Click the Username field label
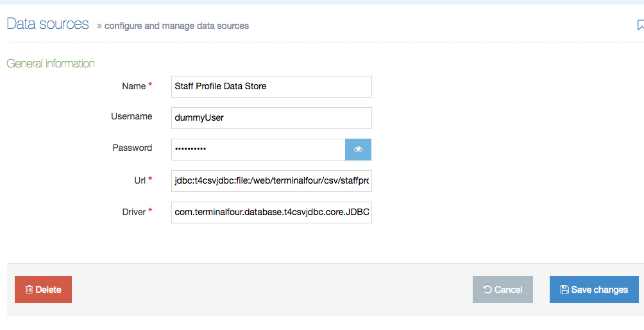Screen dimensions: 644x330 tap(131, 117)
